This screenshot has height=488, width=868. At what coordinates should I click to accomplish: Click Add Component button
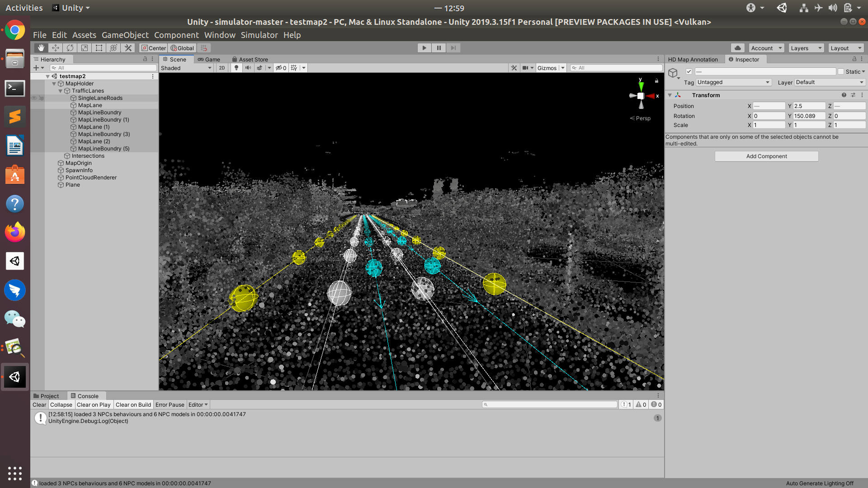click(x=766, y=156)
